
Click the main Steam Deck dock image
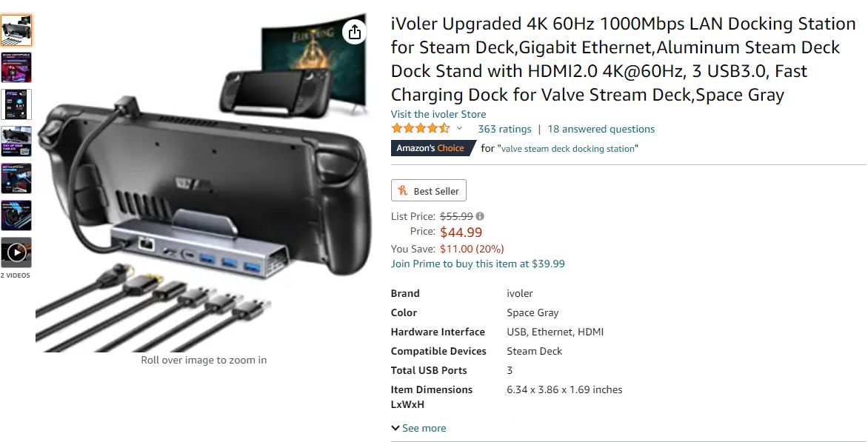coord(203,183)
